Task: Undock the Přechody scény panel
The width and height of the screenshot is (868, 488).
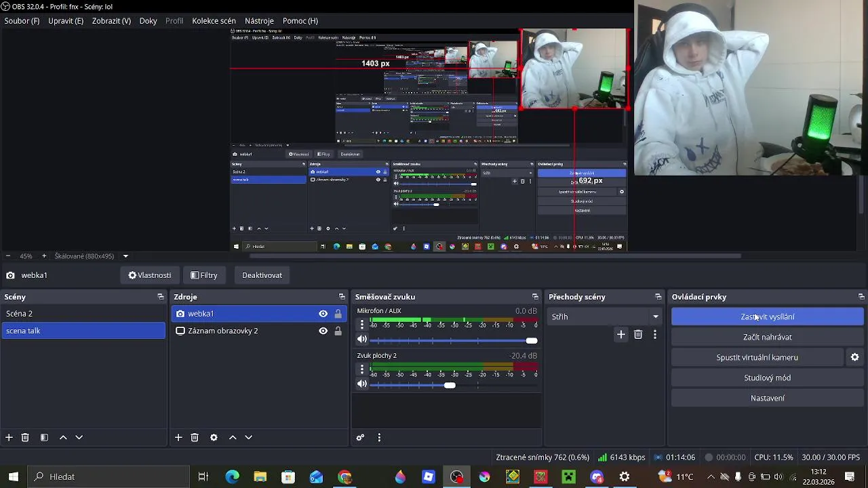Action: coord(658,297)
